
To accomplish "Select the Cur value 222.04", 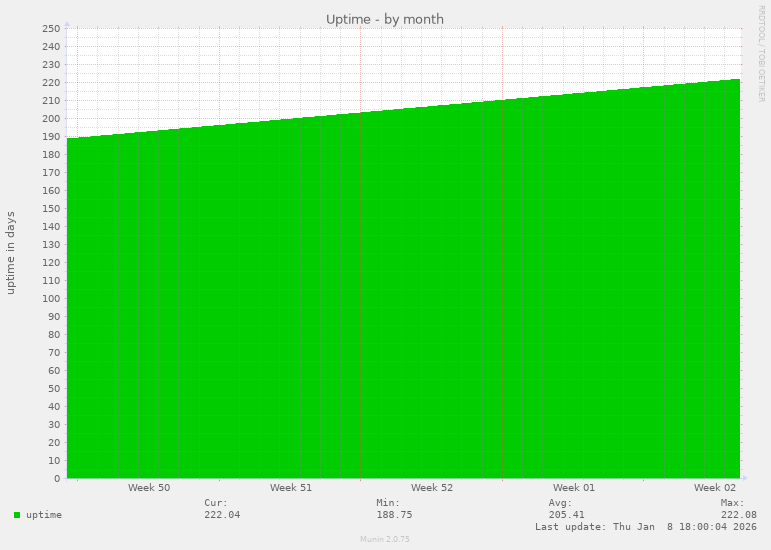I will (222, 515).
